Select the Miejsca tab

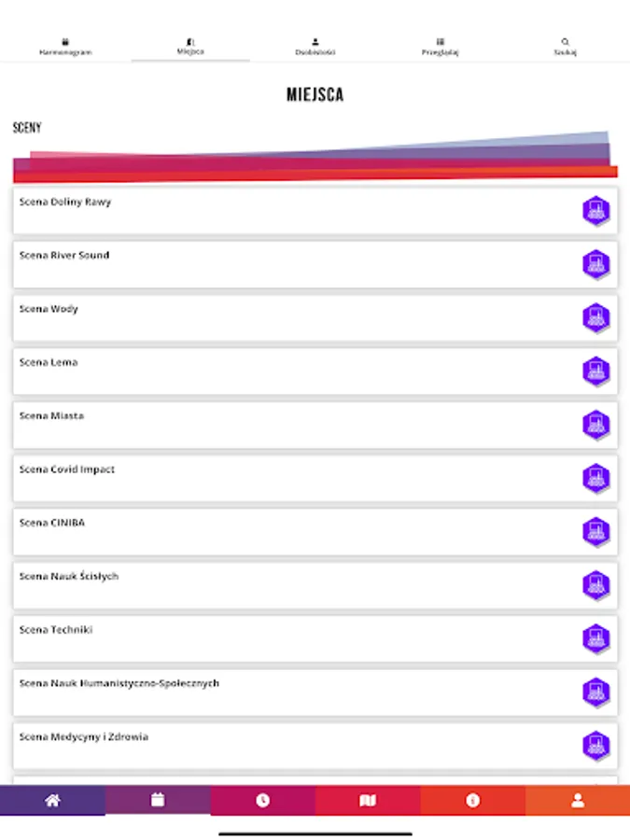[190, 47]
